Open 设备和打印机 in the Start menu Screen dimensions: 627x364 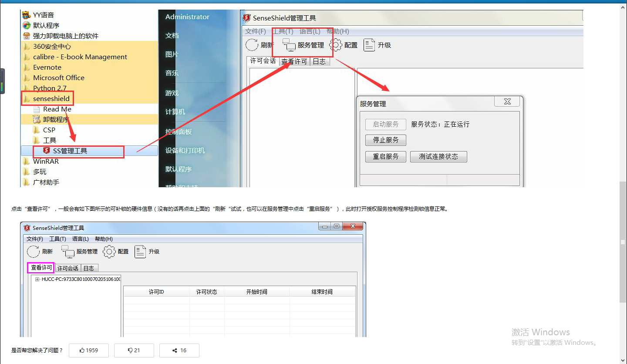pos(185,150)
